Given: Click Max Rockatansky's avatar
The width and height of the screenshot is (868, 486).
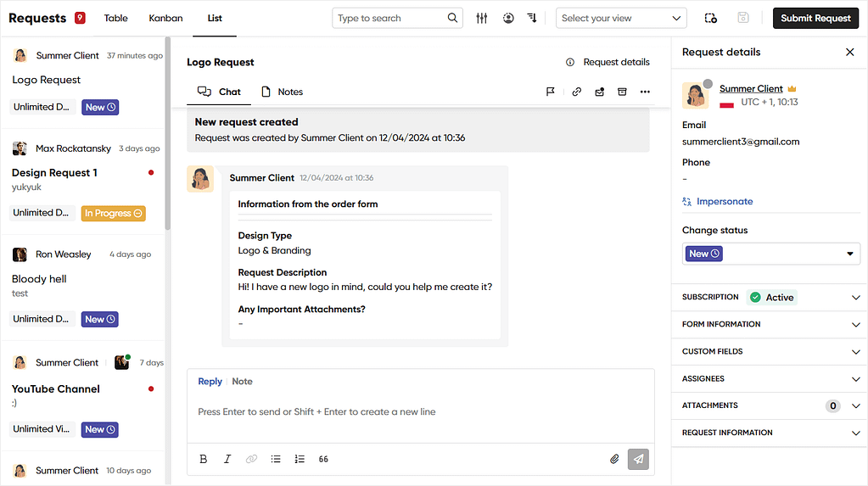Looking at the screenshot, I should click(x=20, y=148).
